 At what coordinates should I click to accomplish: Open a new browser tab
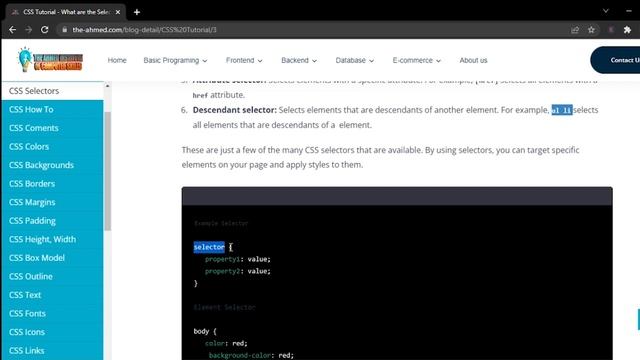(137, 12)
